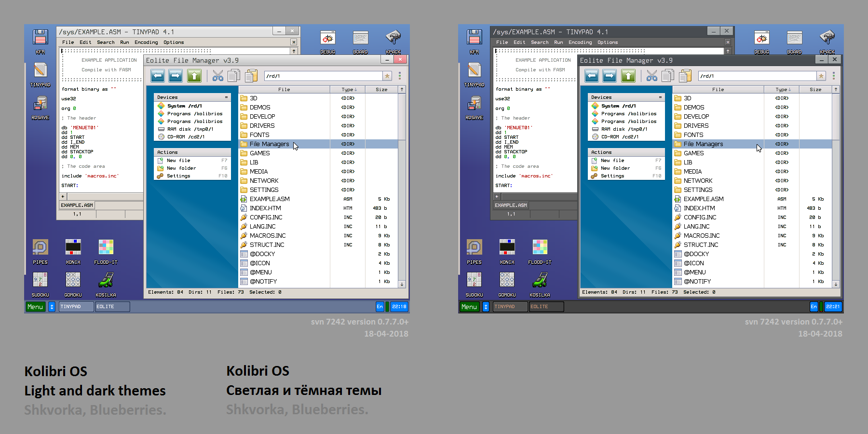Screen dimensions: 868x434
Task: Launch SUDOKU icon in dark theme
Action: click(x=475, y=285)
